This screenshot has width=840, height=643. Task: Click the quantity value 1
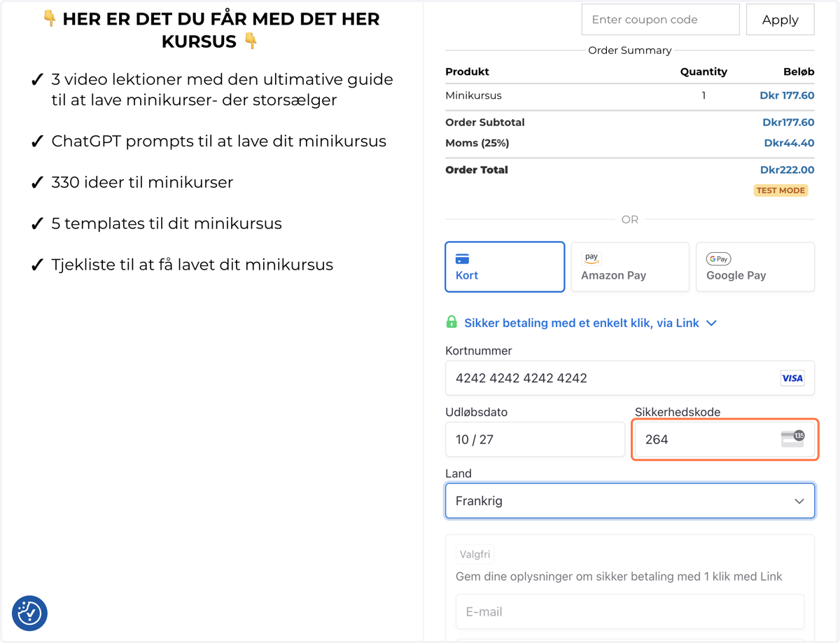tap(703, 95)
